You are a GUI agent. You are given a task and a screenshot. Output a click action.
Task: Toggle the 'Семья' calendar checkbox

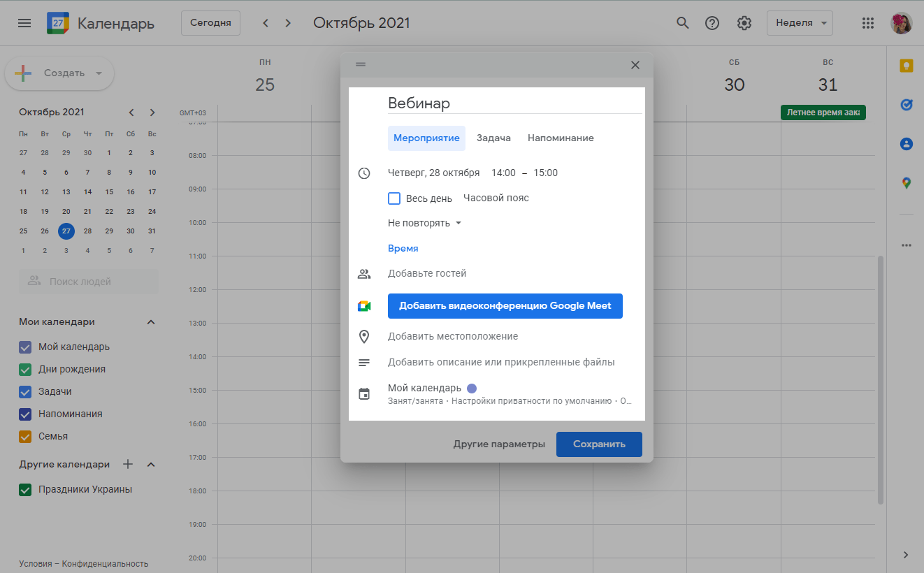pyautogui.click(x=25, y=437)
